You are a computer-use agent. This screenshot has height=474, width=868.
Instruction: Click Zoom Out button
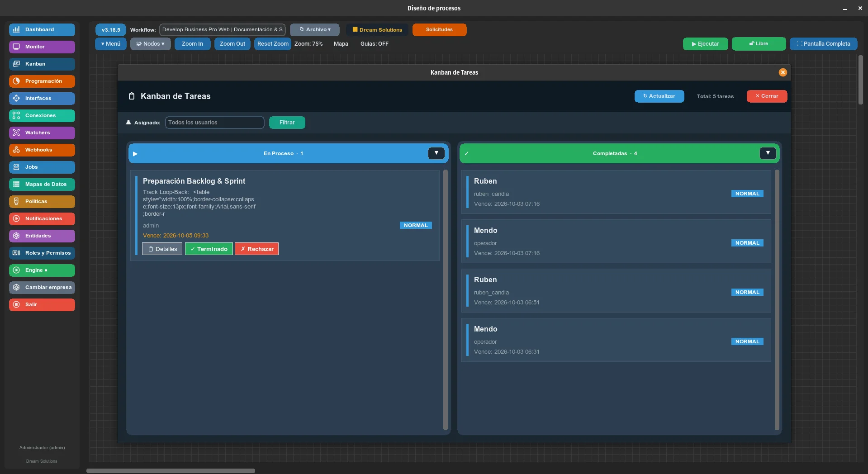click(x=232, y=44)
